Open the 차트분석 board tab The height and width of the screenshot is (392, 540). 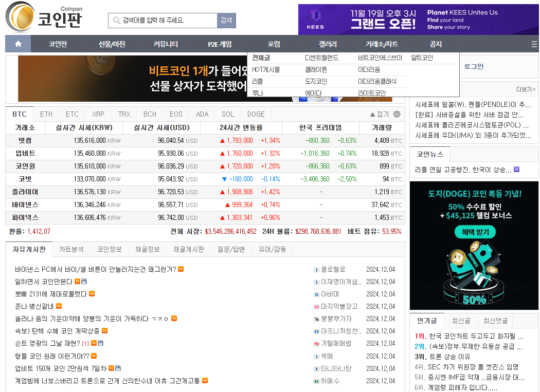click(71, 250)
